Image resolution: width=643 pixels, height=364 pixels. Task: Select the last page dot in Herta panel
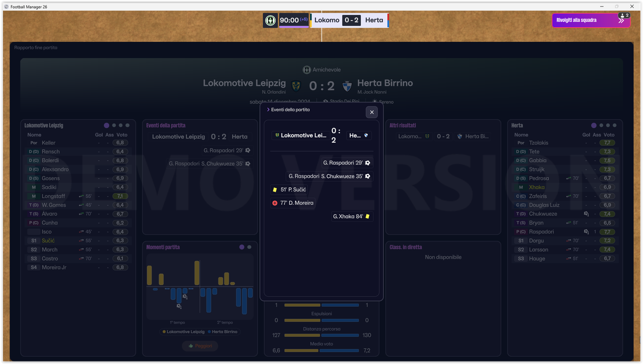(x=615, y=126)
